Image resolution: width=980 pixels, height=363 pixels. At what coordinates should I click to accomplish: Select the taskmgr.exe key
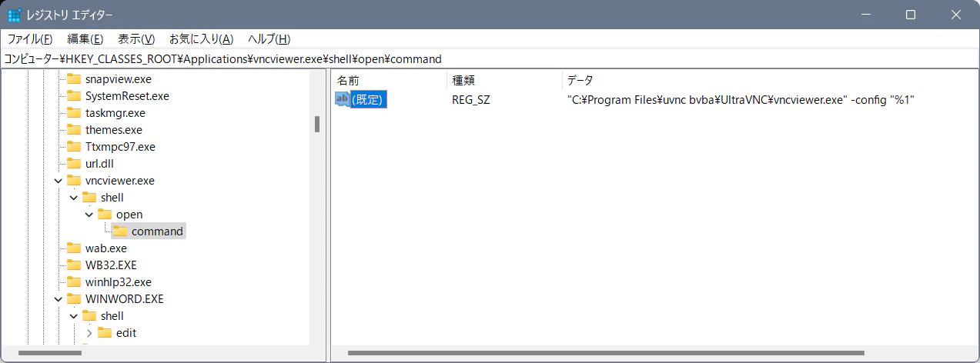(115, 113)
